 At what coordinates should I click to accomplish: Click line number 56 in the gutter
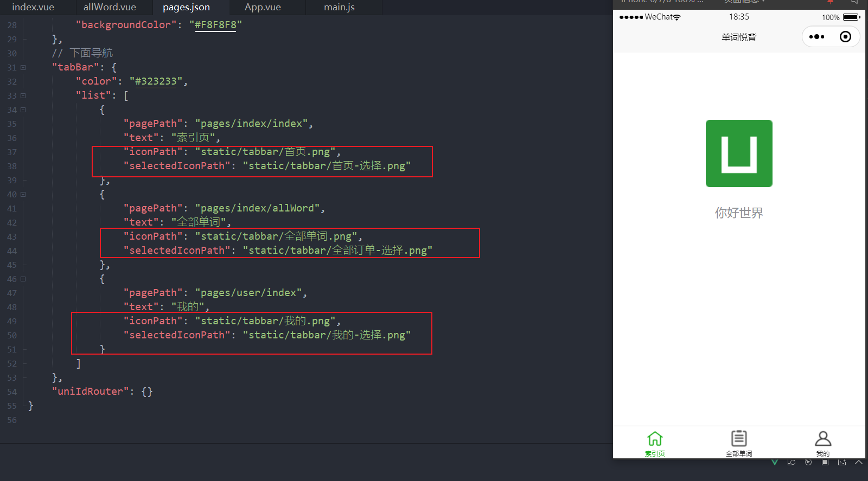[12, 420]
